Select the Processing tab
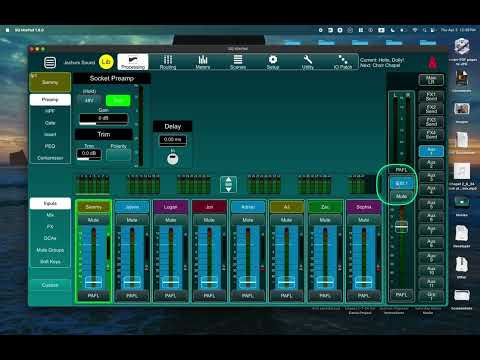480x360 pixels. pyautogui.click(x=133, y=62)
